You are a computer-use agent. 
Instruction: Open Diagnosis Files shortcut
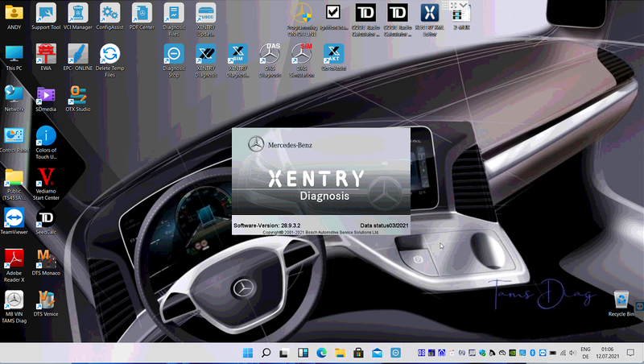point(174,19)
